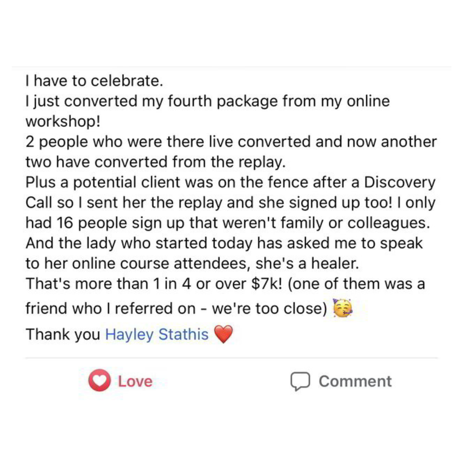Click the word "workshop!" in the post
The height and width of the screenshot is (476, 476).
click(63, 122)
